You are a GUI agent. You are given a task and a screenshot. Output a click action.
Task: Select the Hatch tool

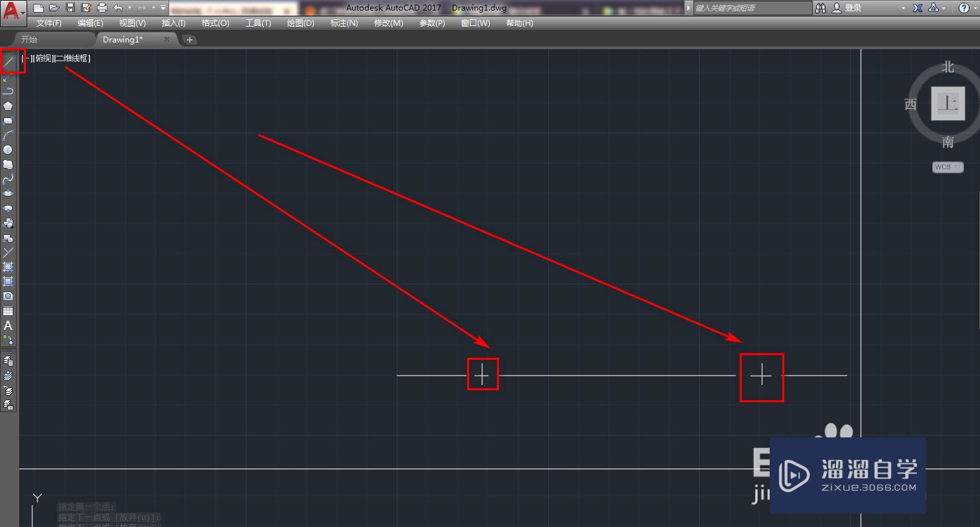tap(8, 267)
